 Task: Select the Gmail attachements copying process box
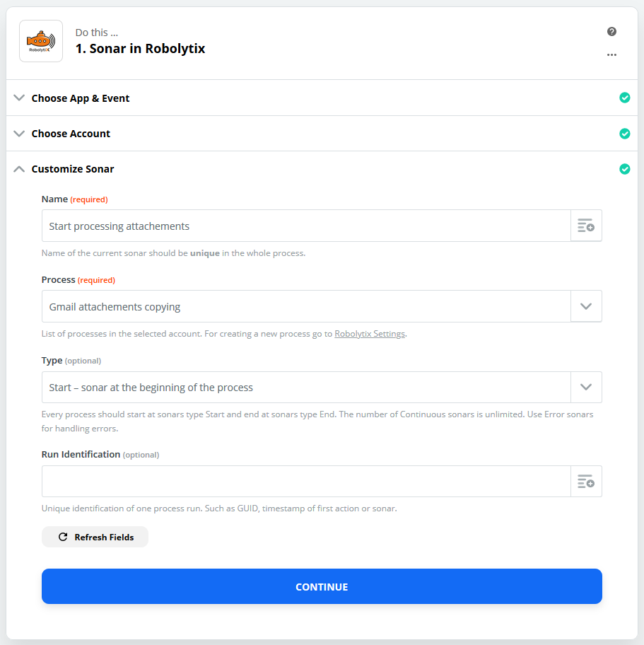[306, 306]
